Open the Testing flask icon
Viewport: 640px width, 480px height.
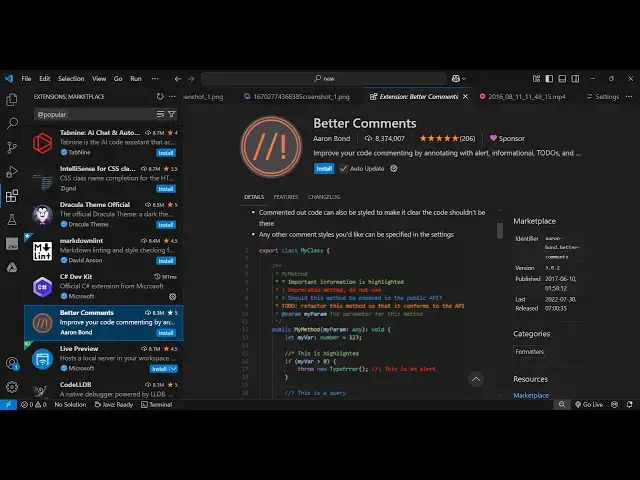coord(12,220)
